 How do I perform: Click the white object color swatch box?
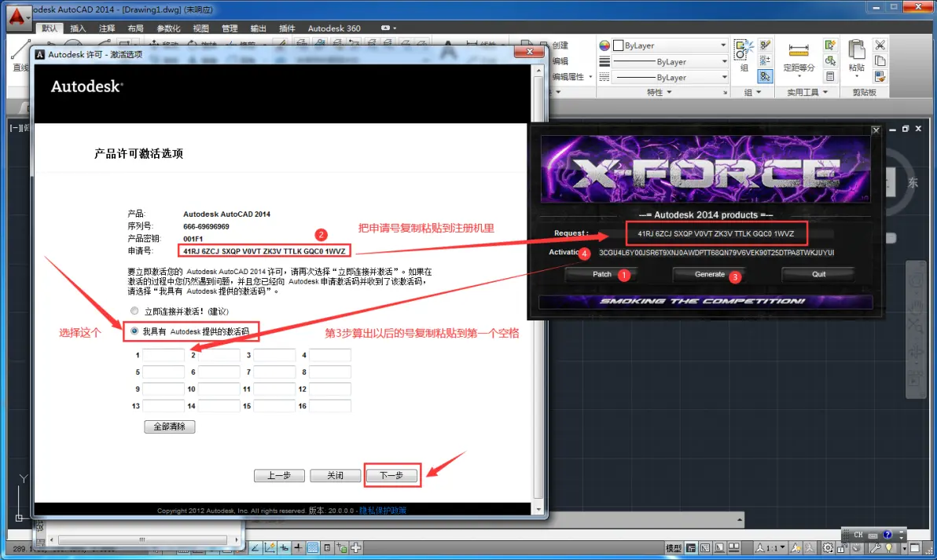pos(619,46)
